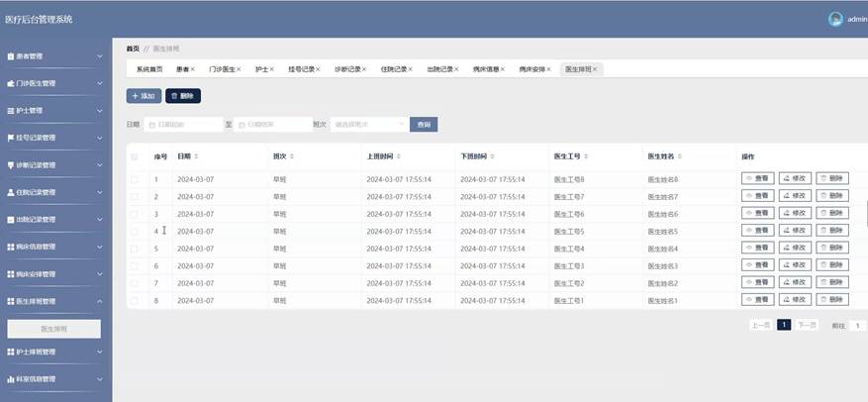
Task: Check the box for row 2 (医生工号7)
Action: (134, 197)
